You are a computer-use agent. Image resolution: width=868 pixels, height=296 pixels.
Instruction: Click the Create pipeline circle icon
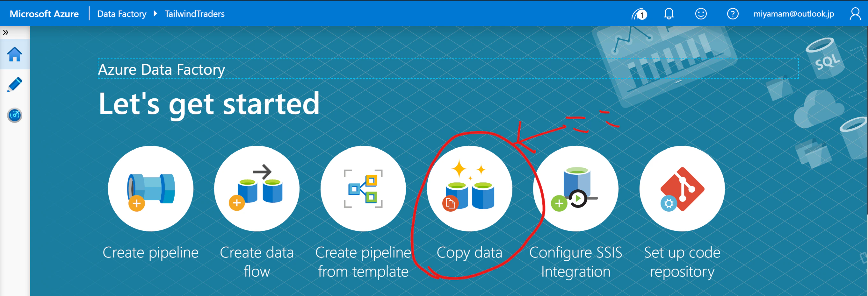pos(151,188)
